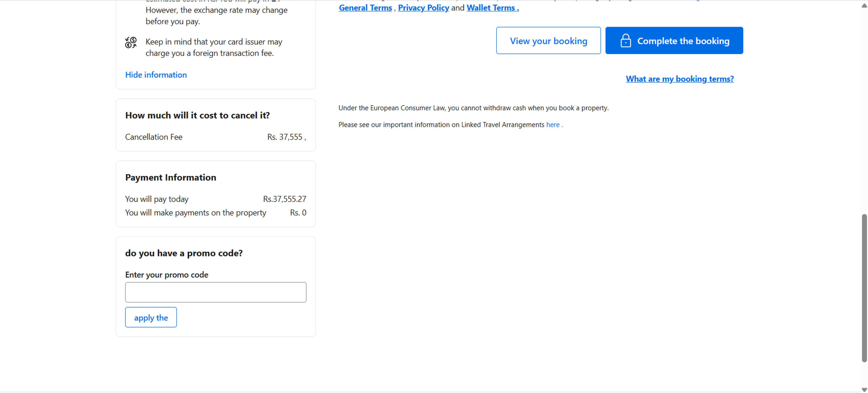
Task: Click the How much will it cost to cancel heading
Action: [x=198, y=116]
